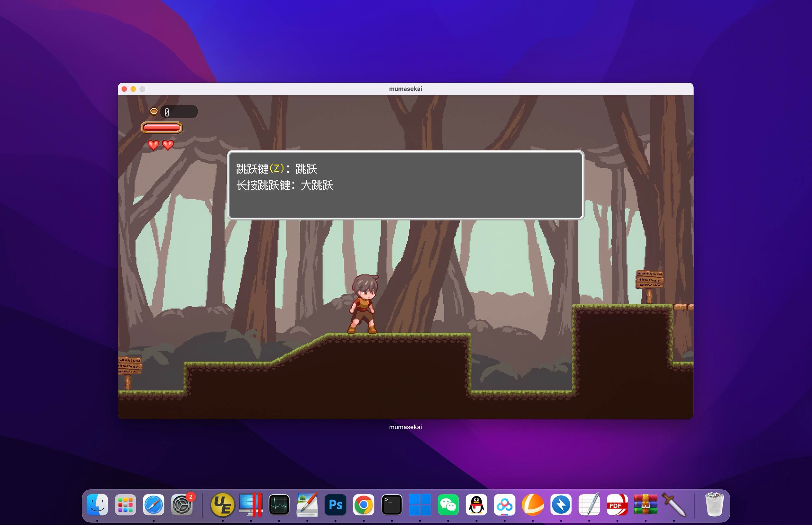
Task: Open UltraEdit from the dock
Action: coord(223,504)
